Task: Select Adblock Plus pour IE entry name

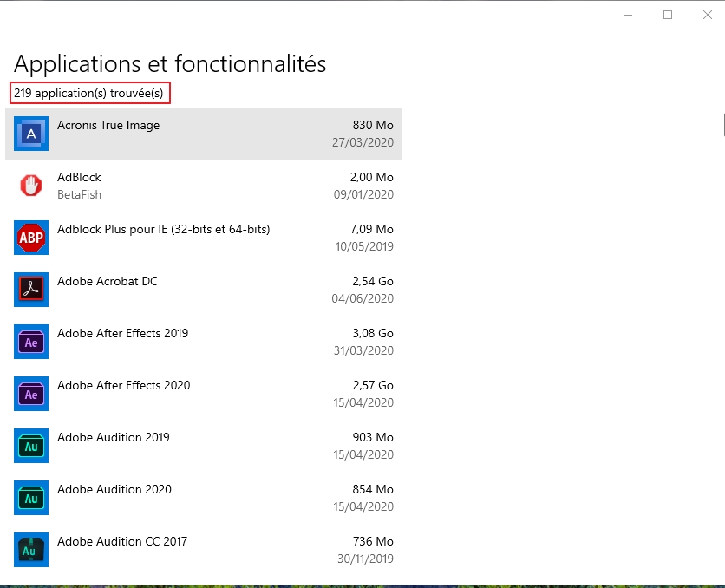Action: [x=164, y=229]
